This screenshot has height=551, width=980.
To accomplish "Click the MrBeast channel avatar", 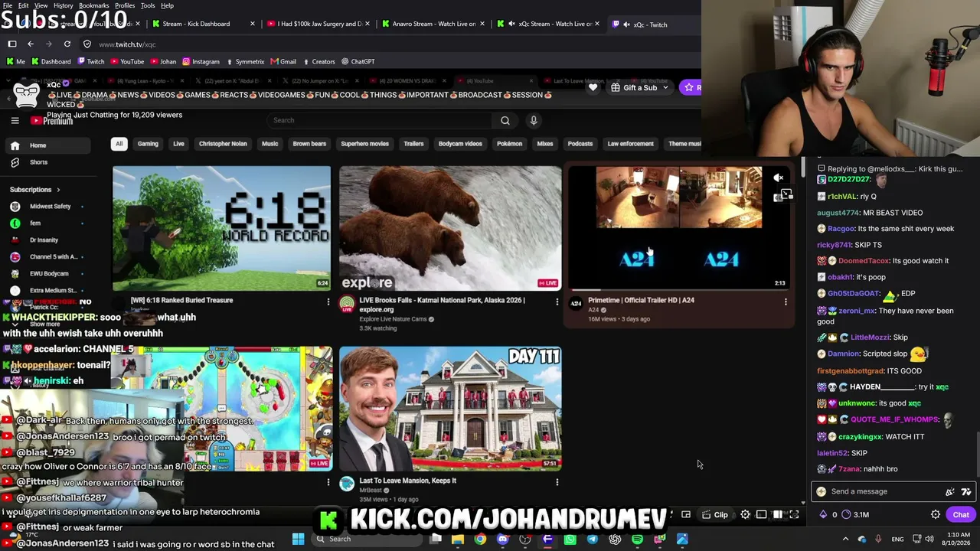I will (x=347, y=484).
